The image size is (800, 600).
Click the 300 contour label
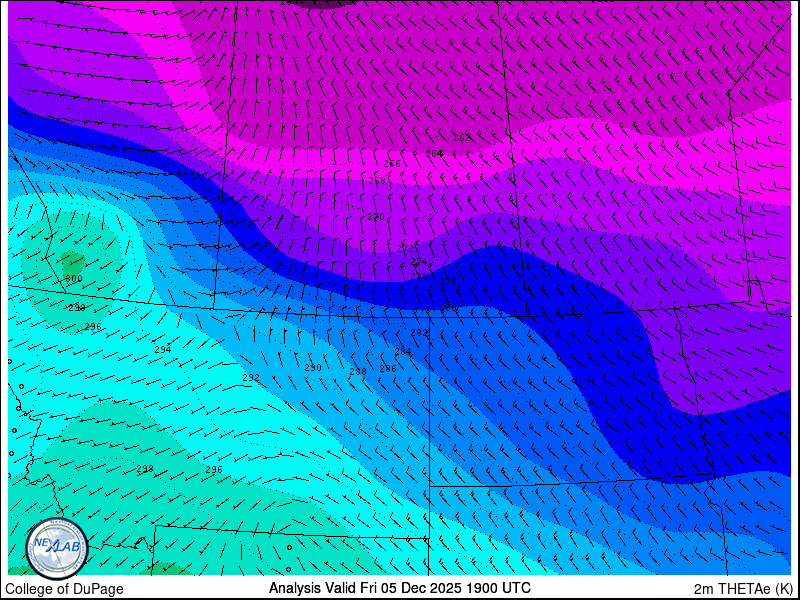pos(74,279)
